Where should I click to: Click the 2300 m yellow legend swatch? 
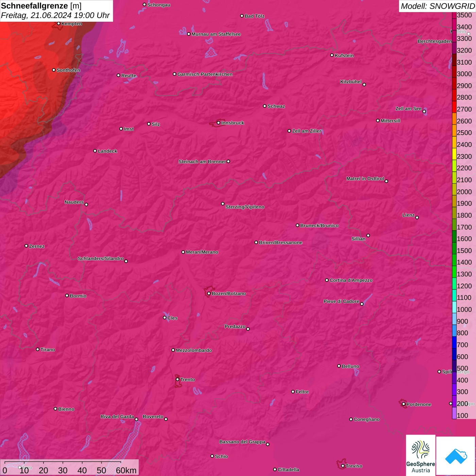pyautogui.click(x=454, y=154)
